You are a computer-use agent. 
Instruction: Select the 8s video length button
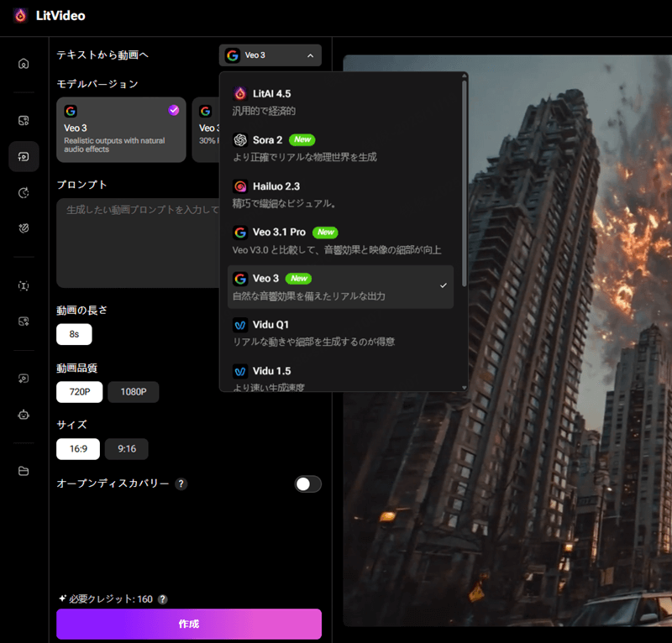pos(74,334)
